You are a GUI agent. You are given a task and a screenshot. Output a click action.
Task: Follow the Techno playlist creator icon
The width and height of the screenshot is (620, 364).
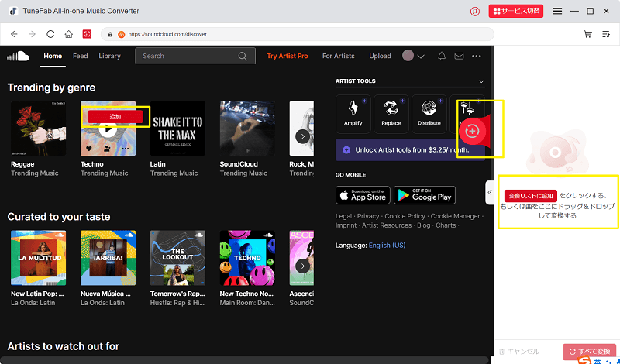point(107,149)
